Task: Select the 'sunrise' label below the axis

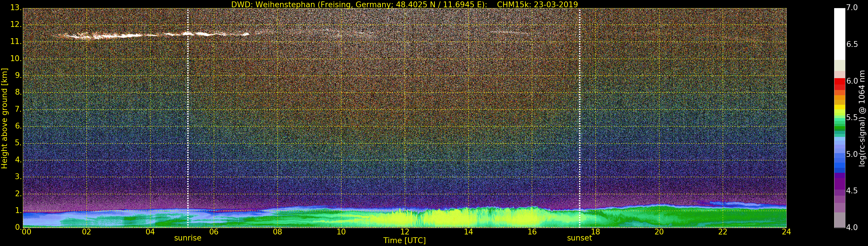Action: tap(188, 238)
